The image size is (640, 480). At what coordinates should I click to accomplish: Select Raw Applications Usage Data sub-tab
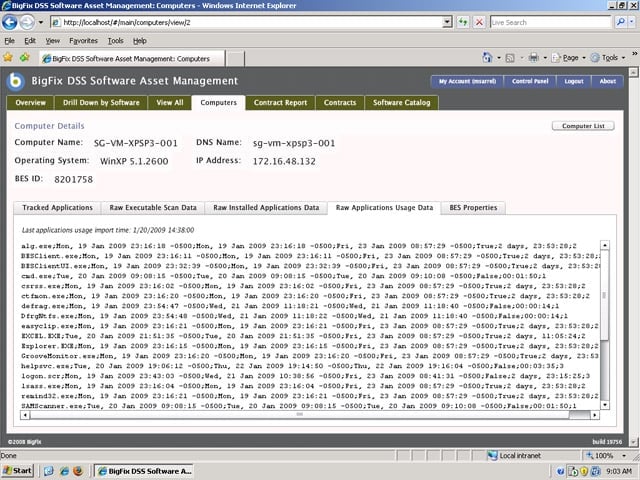pyautogui.click(x=384, y=208)
